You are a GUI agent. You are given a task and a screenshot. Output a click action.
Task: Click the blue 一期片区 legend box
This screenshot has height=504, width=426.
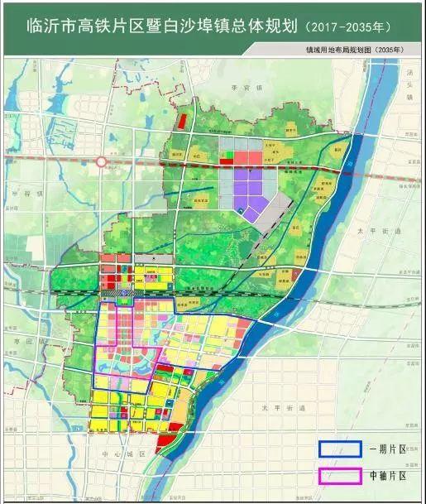click(x=340, y=449)
